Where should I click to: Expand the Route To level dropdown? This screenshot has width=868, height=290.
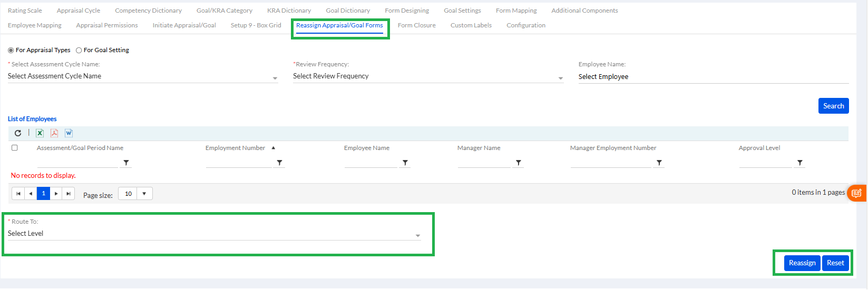tap(417, 235)
